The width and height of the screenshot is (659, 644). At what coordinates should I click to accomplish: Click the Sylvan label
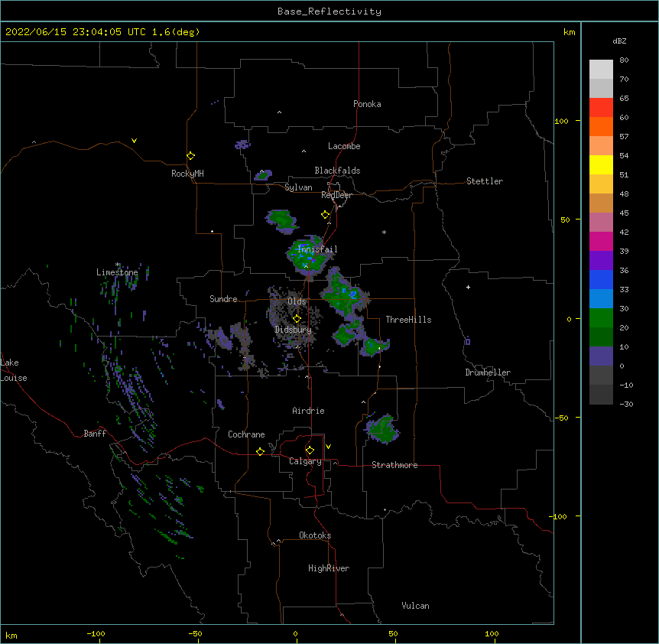[298, 187]
